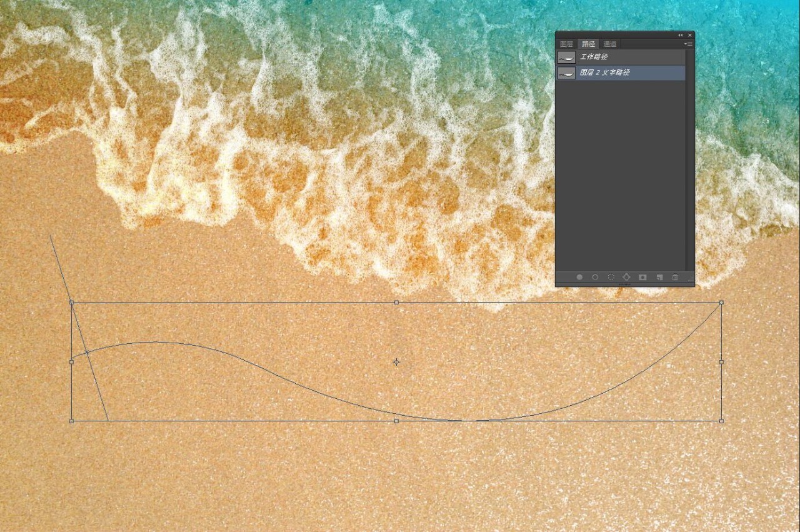This screenshot has width=800, height=532.
Task: Click the 图层 2 文字路径 thumbnail
Action: (x=567, y=73)
